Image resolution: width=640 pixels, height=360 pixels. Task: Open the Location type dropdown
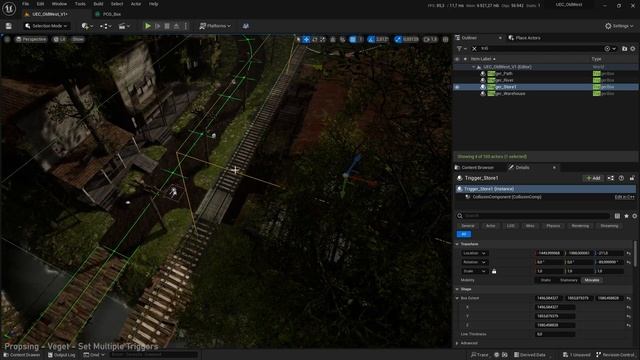(474, 253)
